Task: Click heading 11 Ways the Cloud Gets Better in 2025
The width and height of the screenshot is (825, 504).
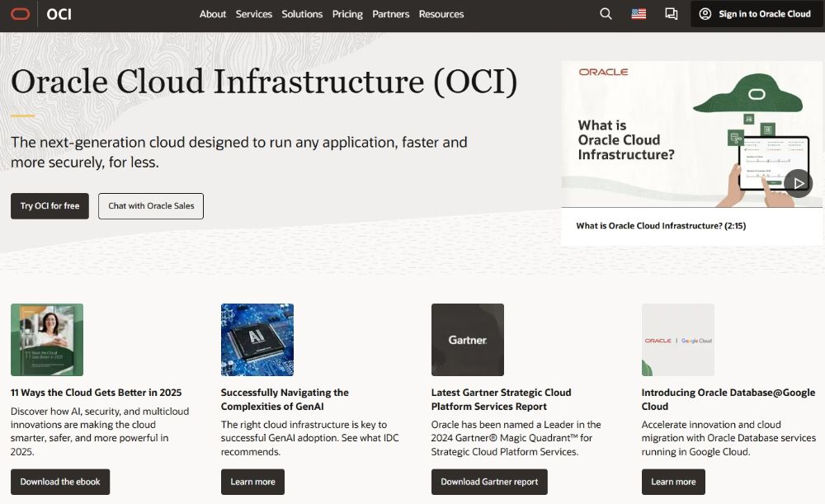Action: 97,393
